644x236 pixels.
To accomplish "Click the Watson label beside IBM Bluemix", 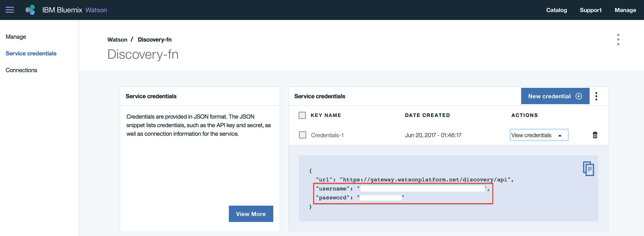I will [96, 10].
